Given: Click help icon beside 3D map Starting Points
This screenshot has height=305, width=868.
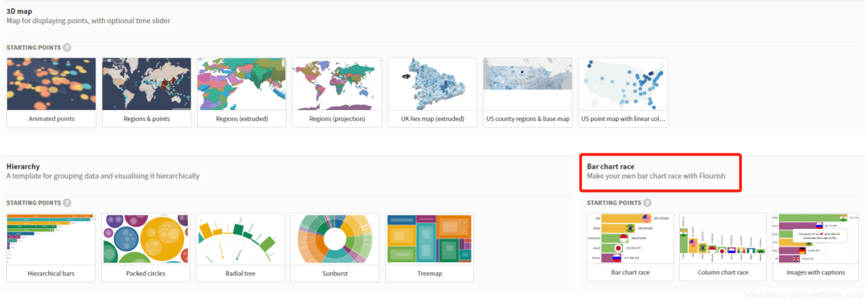Looking at the screenshot, I should coord(67,47).
